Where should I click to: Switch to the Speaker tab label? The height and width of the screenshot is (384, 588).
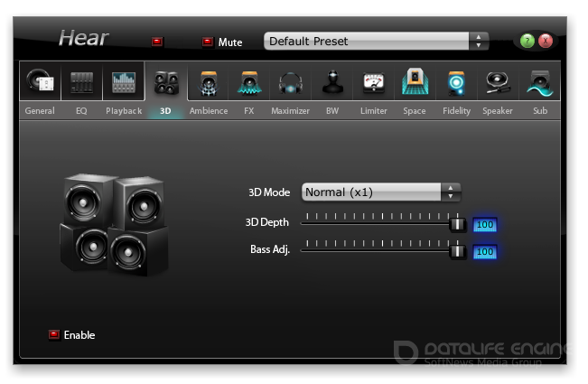497,111
